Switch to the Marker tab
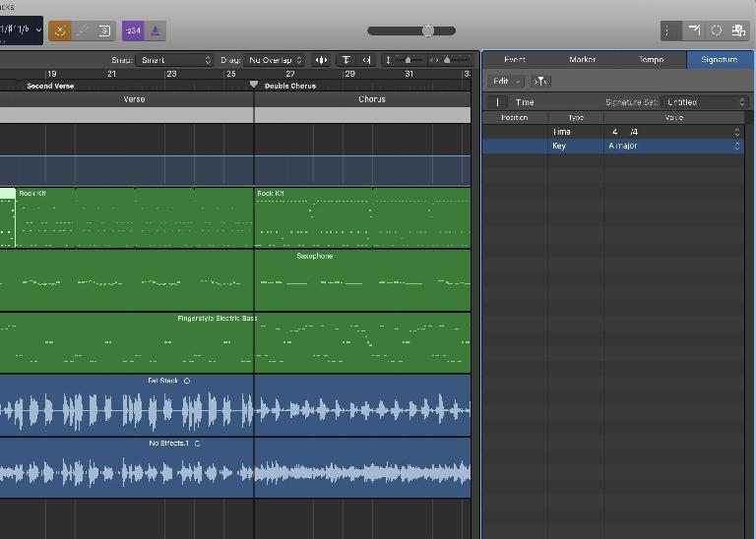The image size is (756, 539). (x=583, y=60)
